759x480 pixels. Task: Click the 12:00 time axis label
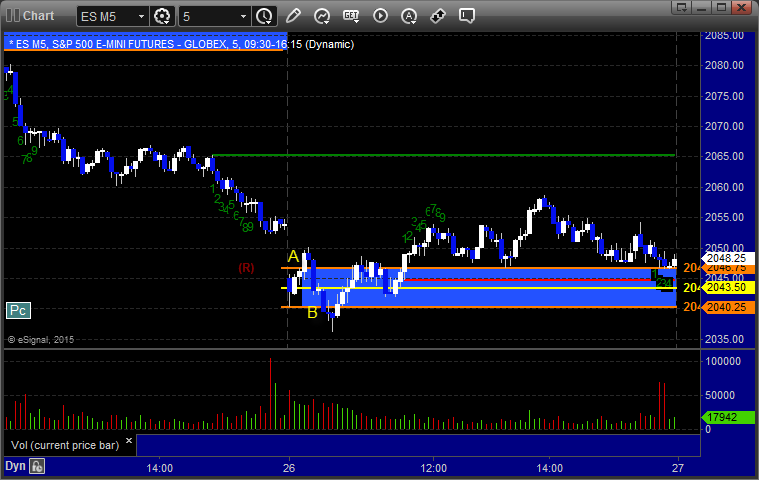click(x=433, y=467)
